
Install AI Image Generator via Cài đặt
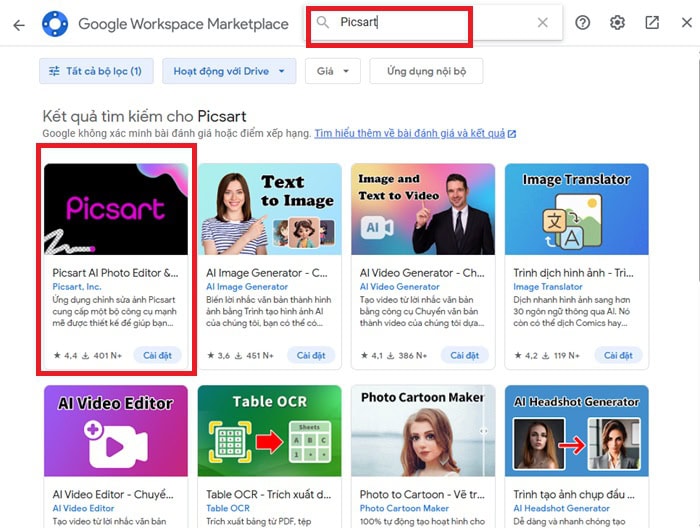pyautogui.click(x=311, y=355)
